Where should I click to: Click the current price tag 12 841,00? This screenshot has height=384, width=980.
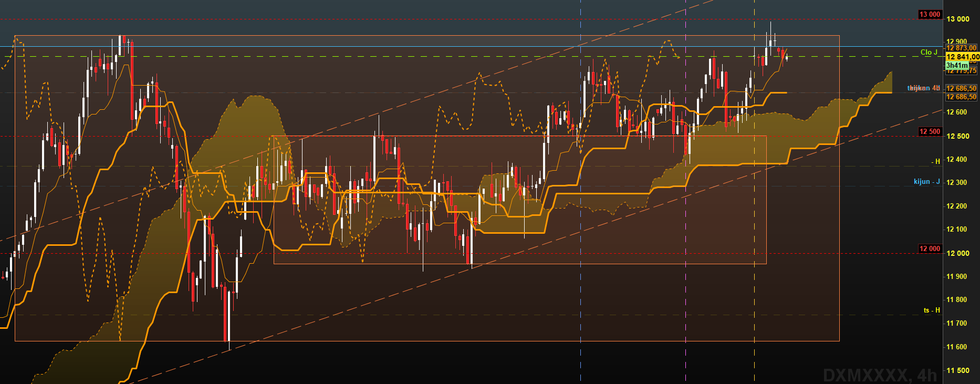(962, 57)
